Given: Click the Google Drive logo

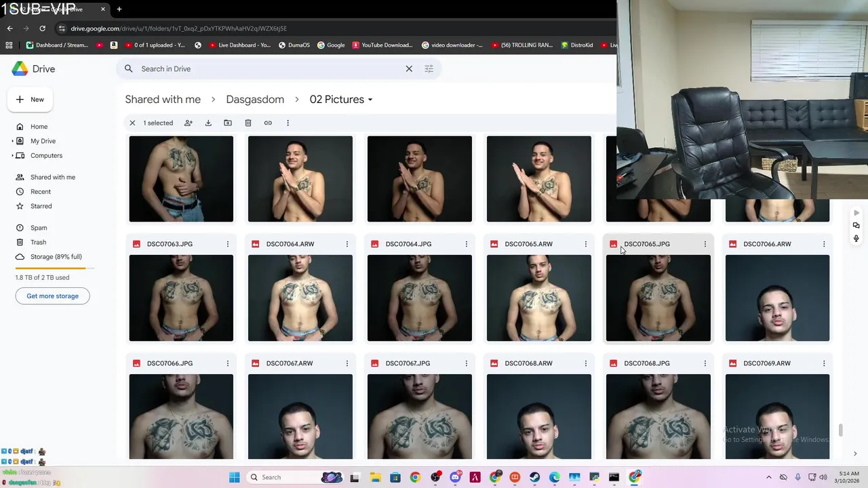Looking at the screenshot, I should [x=33, y=68].
